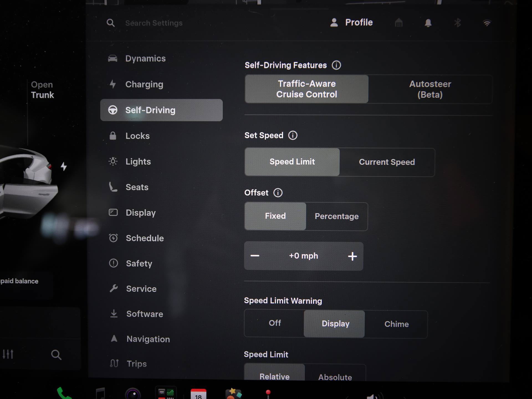Open the phone app in dock

pos(64,393)
